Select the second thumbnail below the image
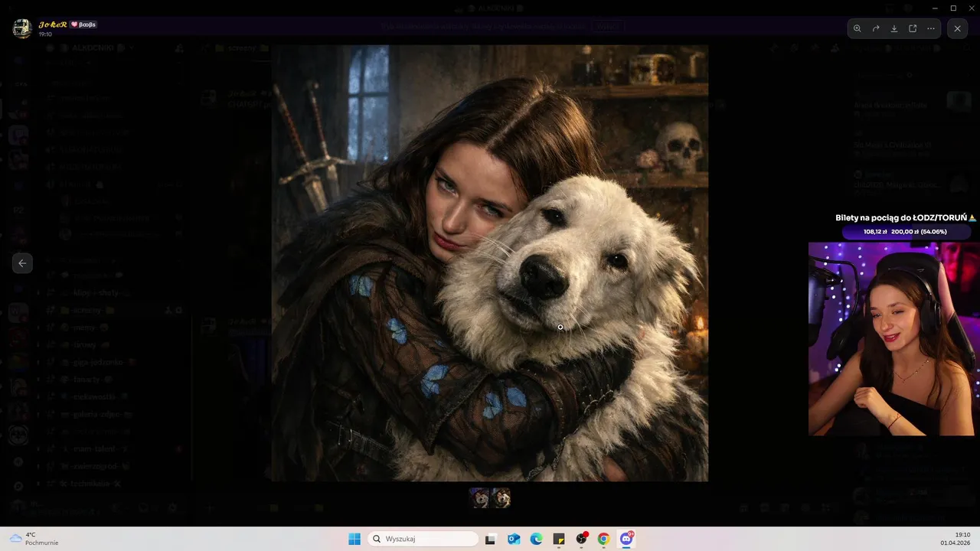 click(x=501, y=498)
